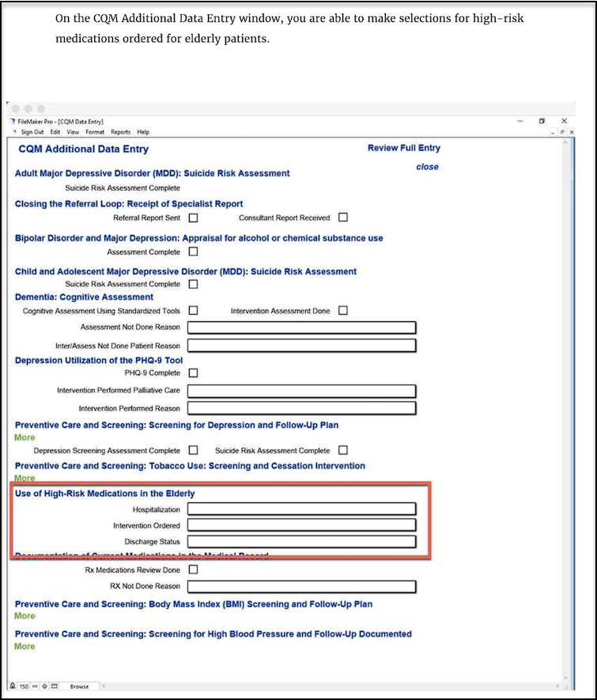597x700 pixels.
Task: Open the Sign Out menu
Action: click(x=32, y=132)
